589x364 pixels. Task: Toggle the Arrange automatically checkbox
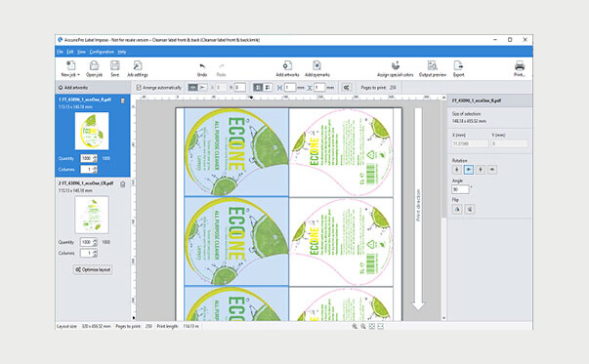(139, 88)
